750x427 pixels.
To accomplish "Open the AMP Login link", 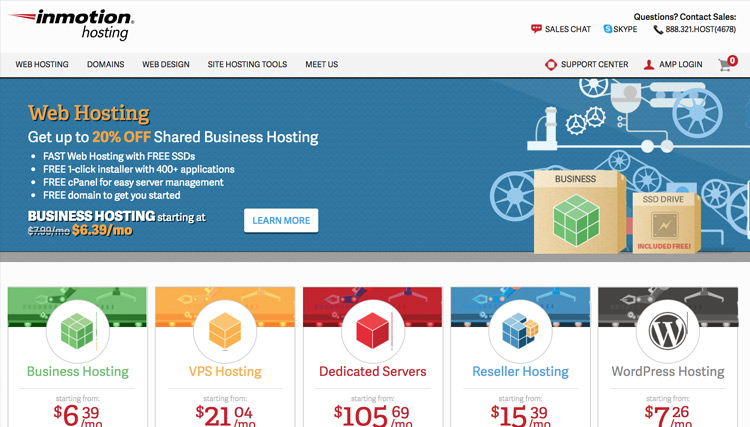I will (x=681, y=65).
